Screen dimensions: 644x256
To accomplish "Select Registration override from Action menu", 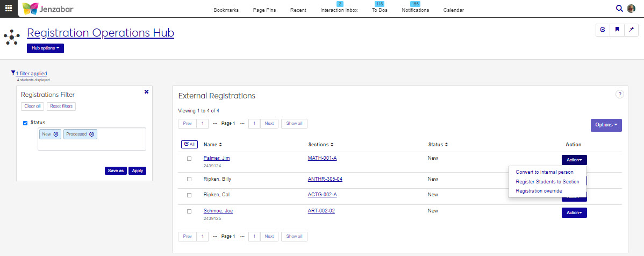I will tap(539, 191).
